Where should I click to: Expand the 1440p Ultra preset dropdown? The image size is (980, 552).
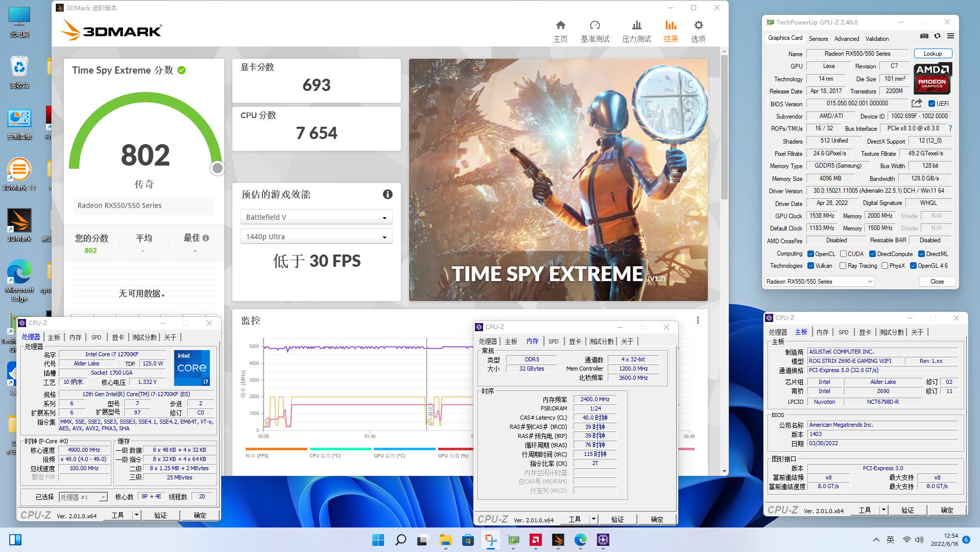316,237
